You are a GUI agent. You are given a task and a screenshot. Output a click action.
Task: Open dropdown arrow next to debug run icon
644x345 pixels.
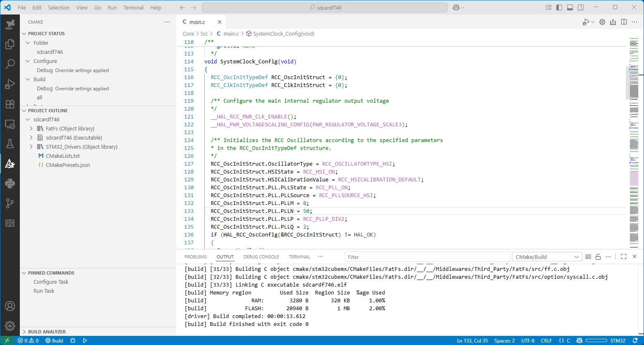tap(593, 22)
